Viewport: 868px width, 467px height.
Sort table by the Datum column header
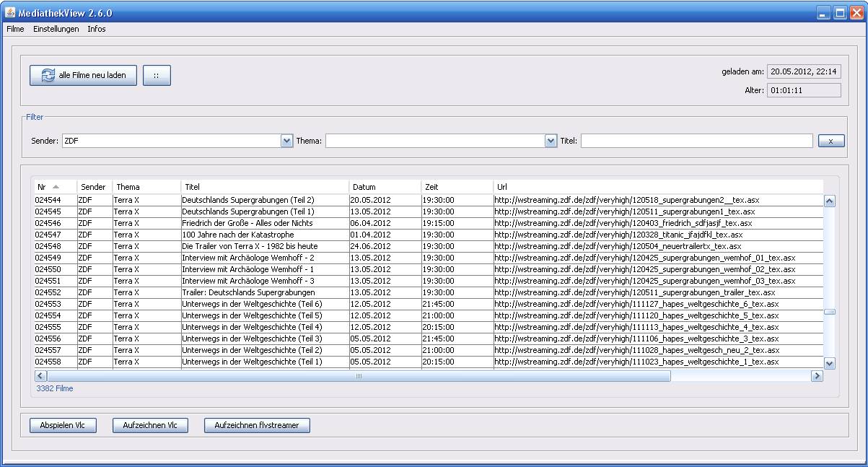coord(385,187)
